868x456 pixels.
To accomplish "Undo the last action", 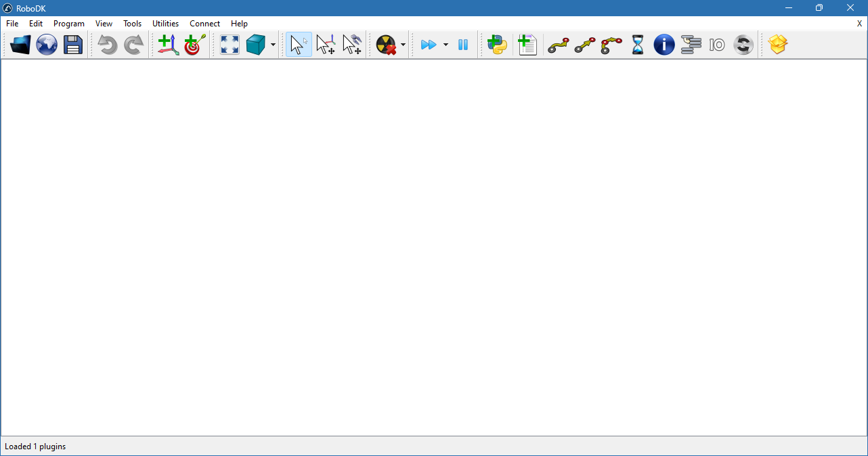I will pyautogui.click(x=107, y=45).
